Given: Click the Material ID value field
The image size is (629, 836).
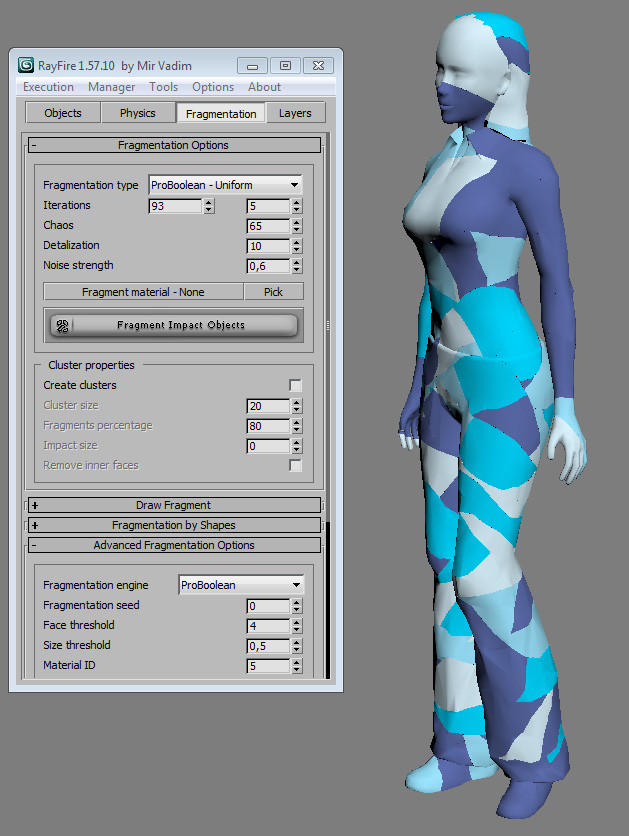Looking at the screenshot, I should (x=268, y=666).
